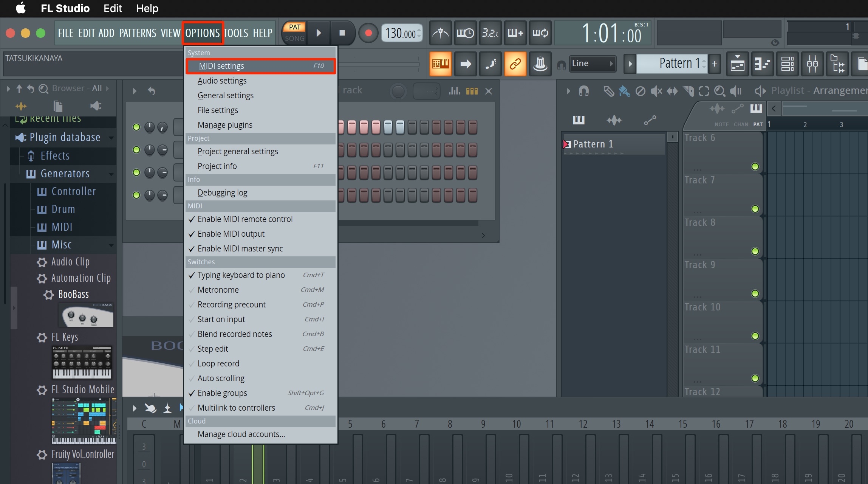Select the playlist Mute tool
The width and height of the screenshot is (868, 484).
[x=656, y=91]
